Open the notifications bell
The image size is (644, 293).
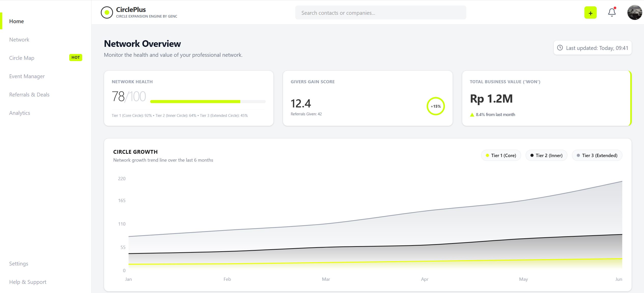612,12
